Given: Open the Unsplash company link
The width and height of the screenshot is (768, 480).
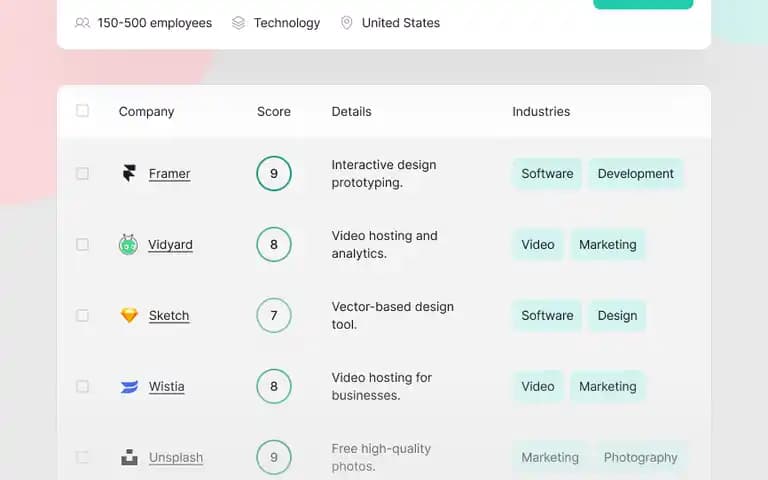Looking at the screenshot, I should click(x=176, y=458).
